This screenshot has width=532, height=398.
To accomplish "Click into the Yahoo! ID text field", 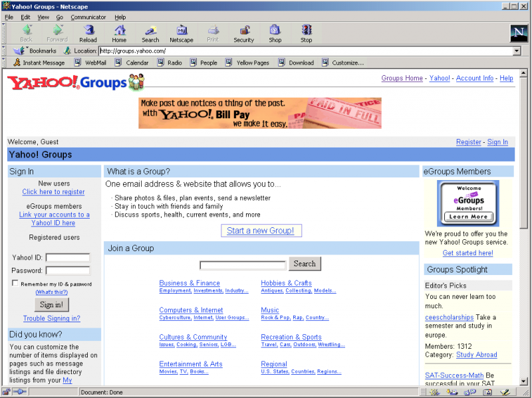I will tap(68, 258).
